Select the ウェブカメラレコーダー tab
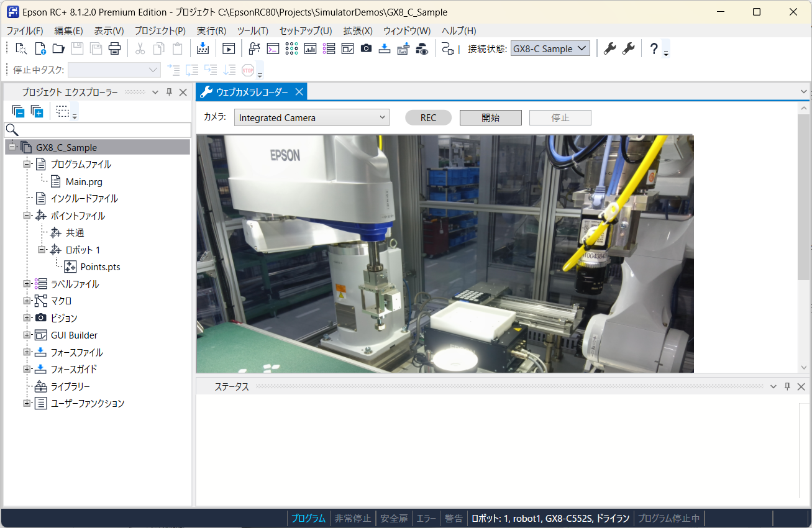 coord(251,93)
